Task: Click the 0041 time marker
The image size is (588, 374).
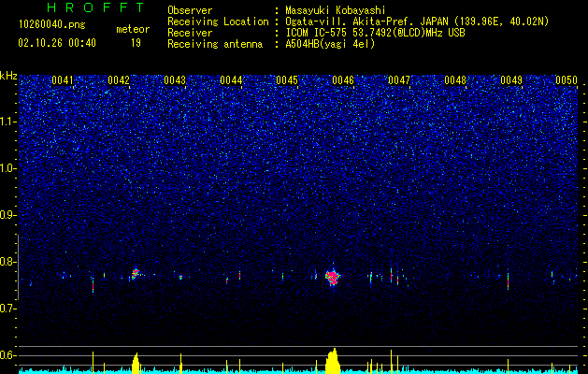Action: [63, 80]
